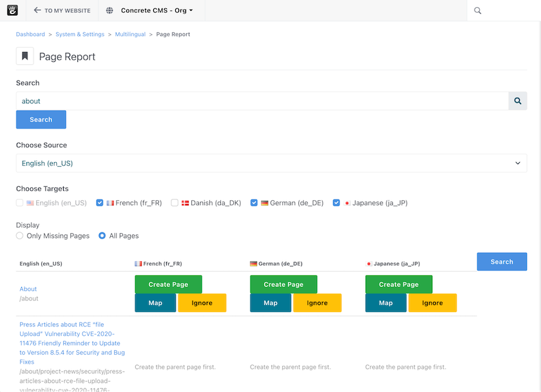Click the search text field containing 'about'
Image resolution: width=541 pixels, height=392 pixels.
262,101
